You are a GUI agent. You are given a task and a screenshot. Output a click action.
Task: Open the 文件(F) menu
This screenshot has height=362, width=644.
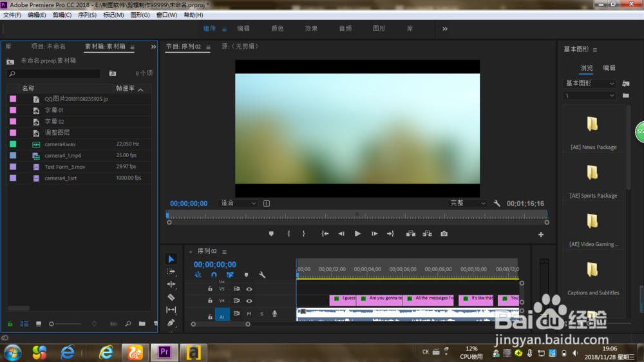pyautogui.click(x=12, y=15)
